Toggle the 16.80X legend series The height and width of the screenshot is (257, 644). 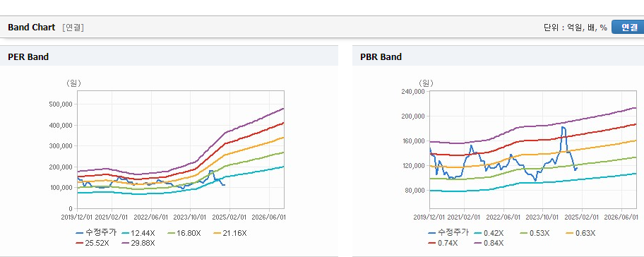[184, 233]
